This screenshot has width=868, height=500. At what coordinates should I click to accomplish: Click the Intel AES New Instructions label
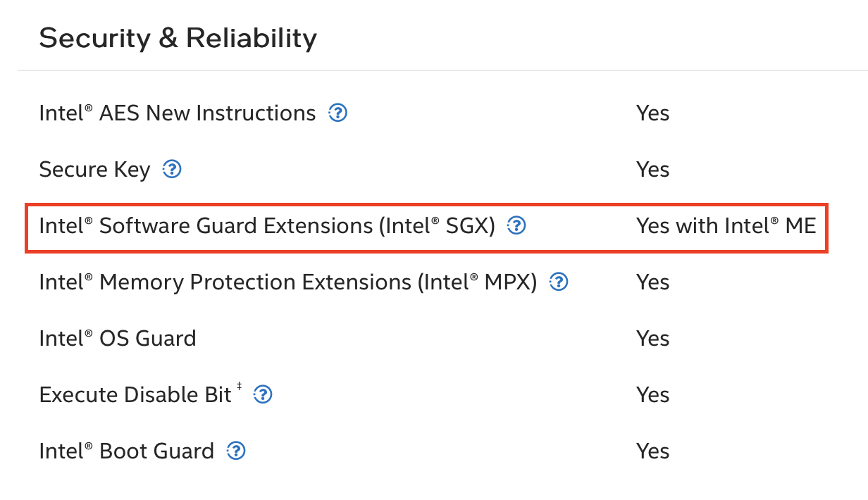(176, 113)
